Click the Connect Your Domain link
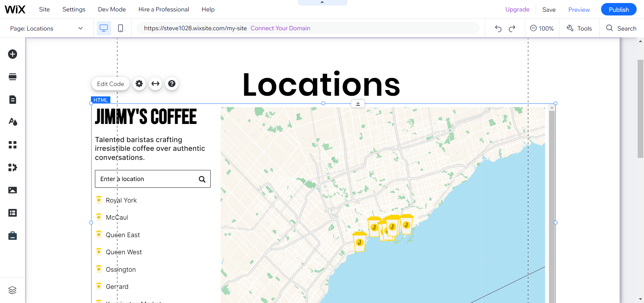Screen dimensions: 644x303 tap(280, 28)
